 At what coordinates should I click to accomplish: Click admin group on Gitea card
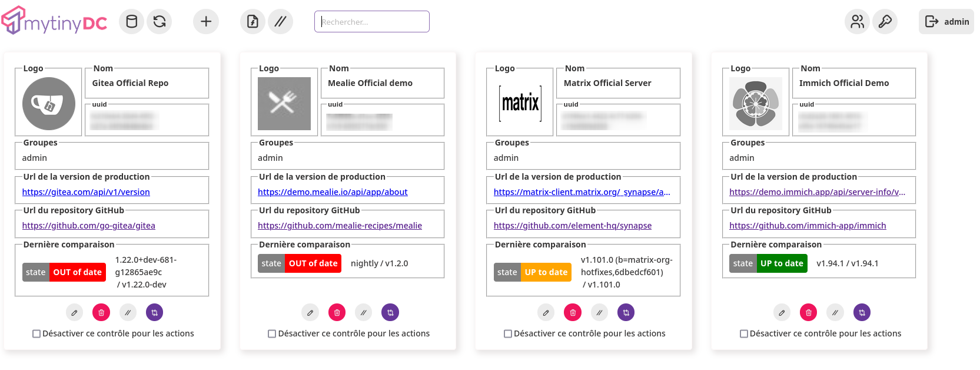click(35, 158)
